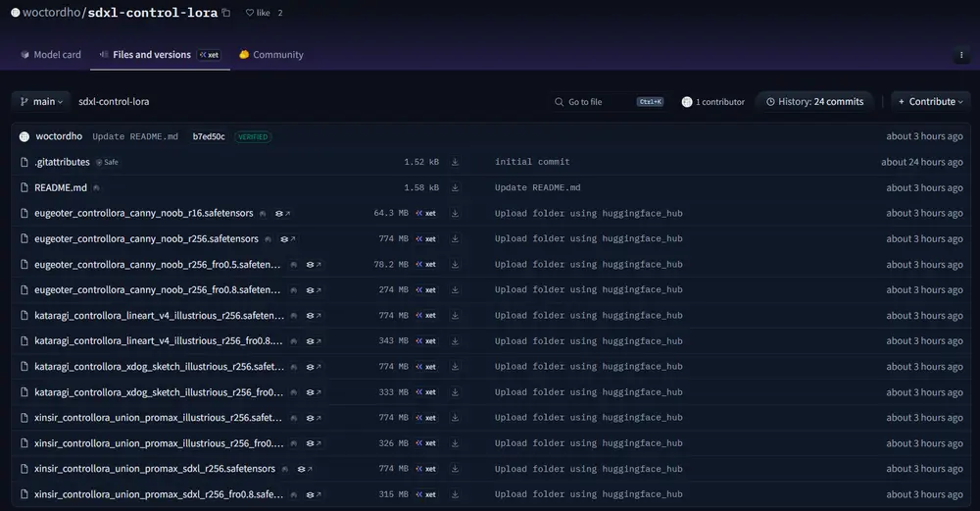Click the 1.58 kB file size

coord(421,187)
